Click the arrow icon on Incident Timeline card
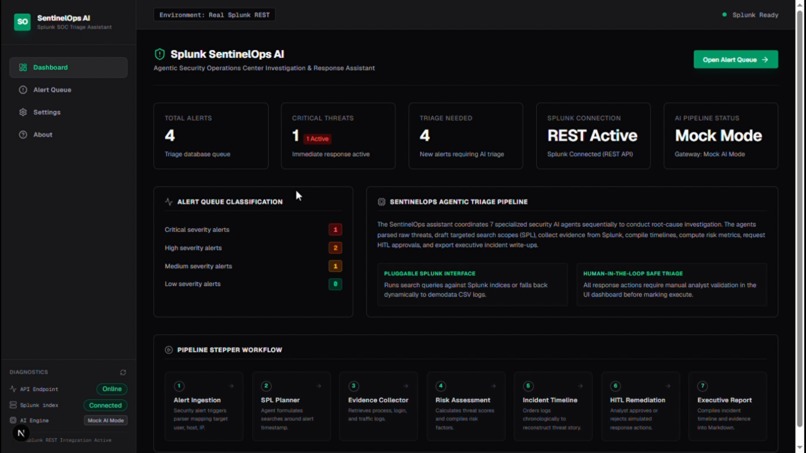This screenshot has width=806, height=453. pos(580,386)
